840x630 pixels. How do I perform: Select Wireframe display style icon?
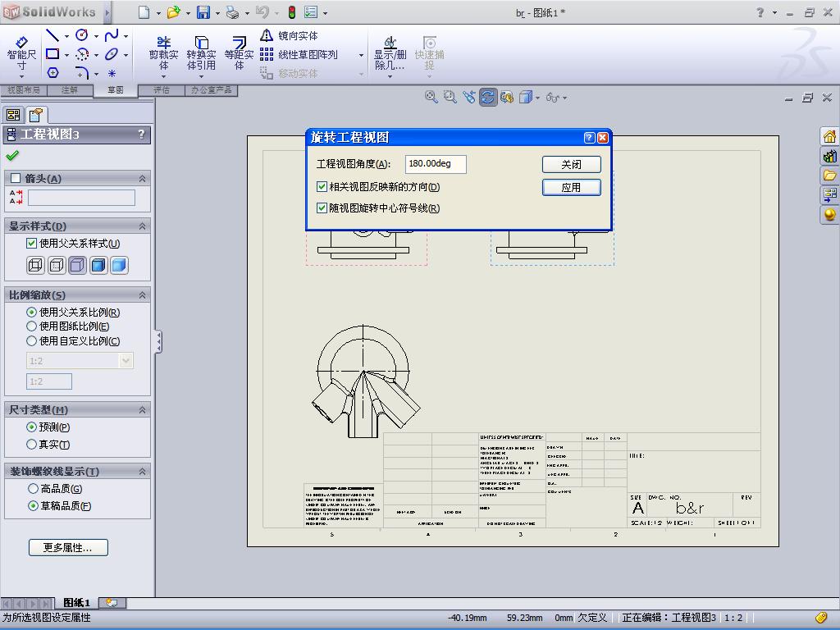point(35,265)
